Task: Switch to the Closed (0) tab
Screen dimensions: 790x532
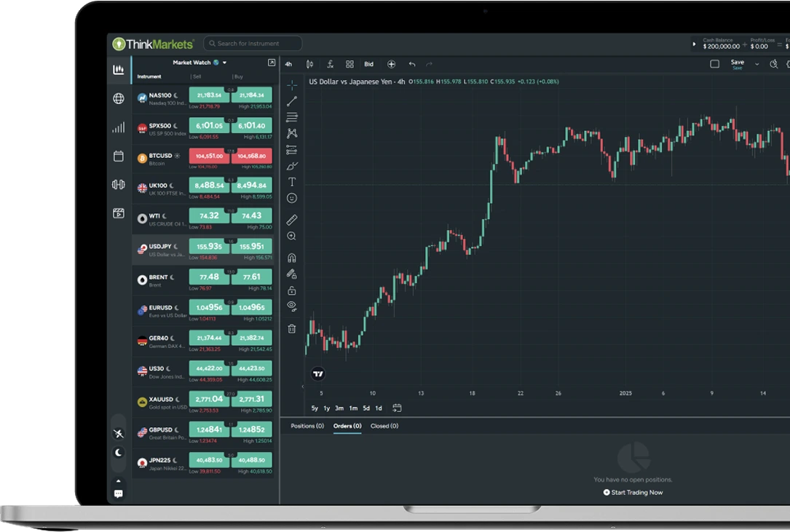Action: pyautogui.click(x=384, y=426)
